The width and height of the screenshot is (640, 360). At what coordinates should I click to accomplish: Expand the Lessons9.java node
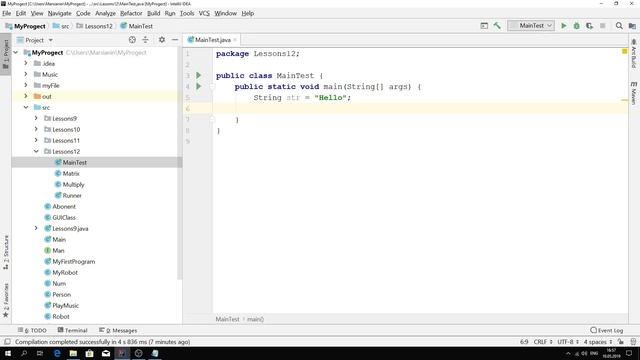(36, 229)
